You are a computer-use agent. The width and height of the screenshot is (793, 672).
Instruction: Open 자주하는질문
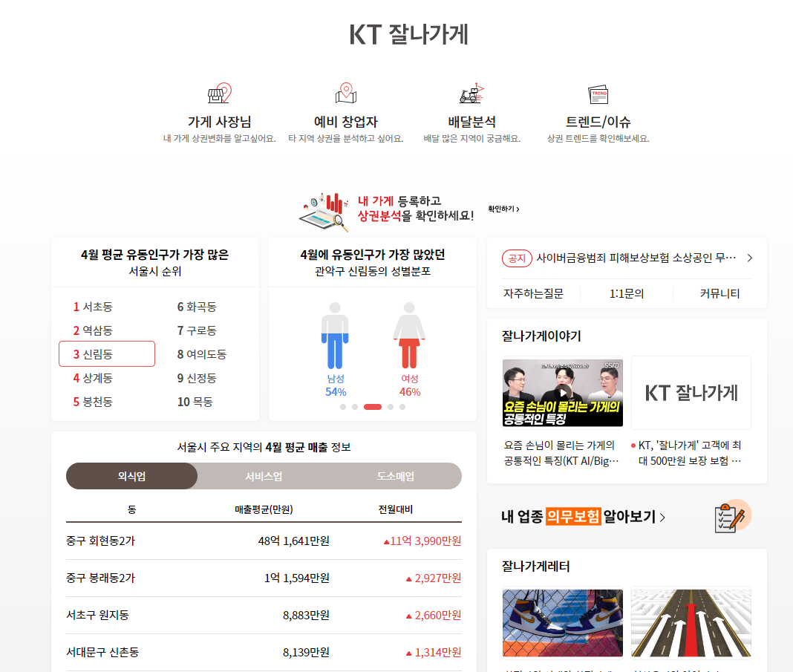point(533,294)
